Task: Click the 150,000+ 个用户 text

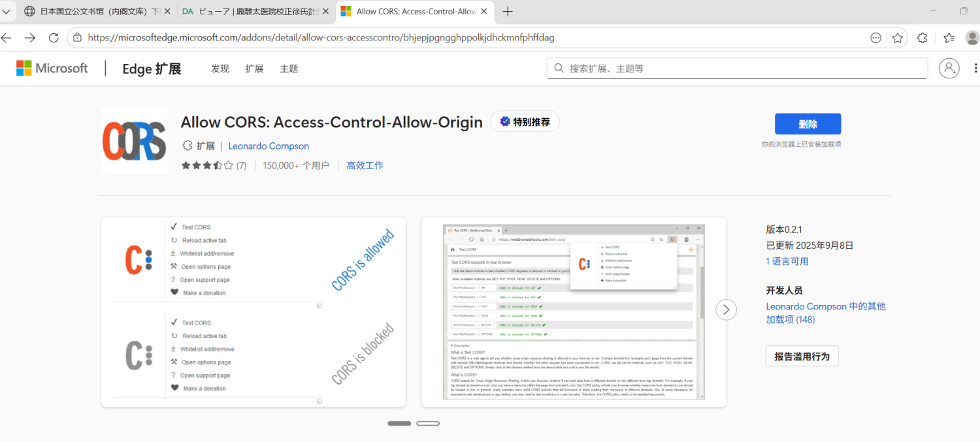Action: click(x=296, y=166)
